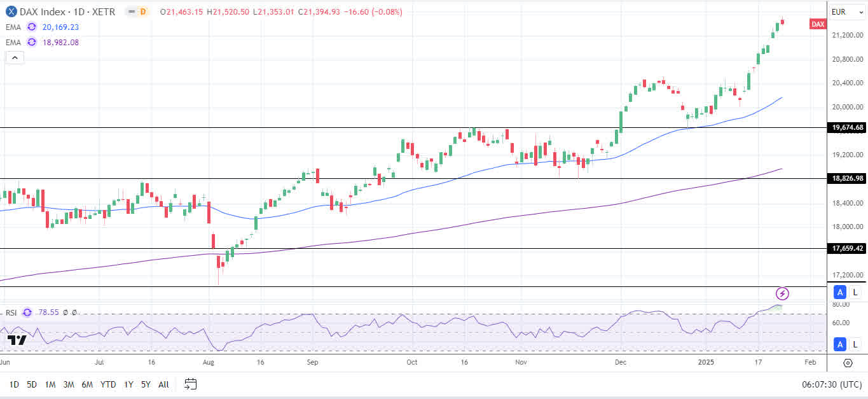Select the 1M time range

(x=50, y=384)
